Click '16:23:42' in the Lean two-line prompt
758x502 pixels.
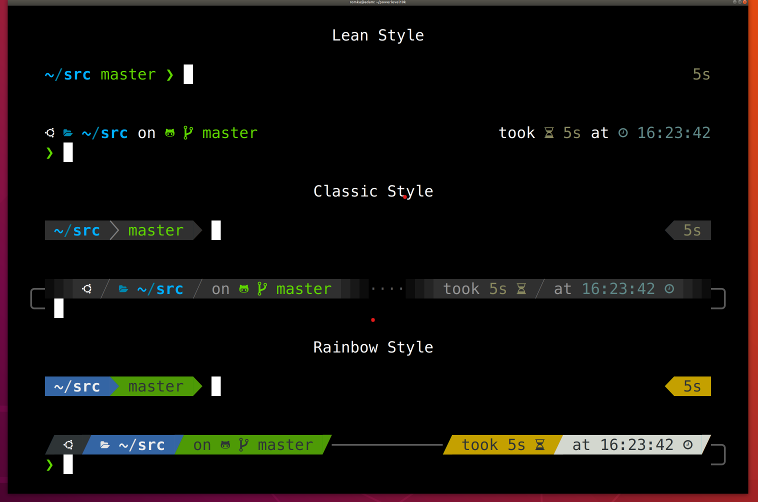coord(674,133)
